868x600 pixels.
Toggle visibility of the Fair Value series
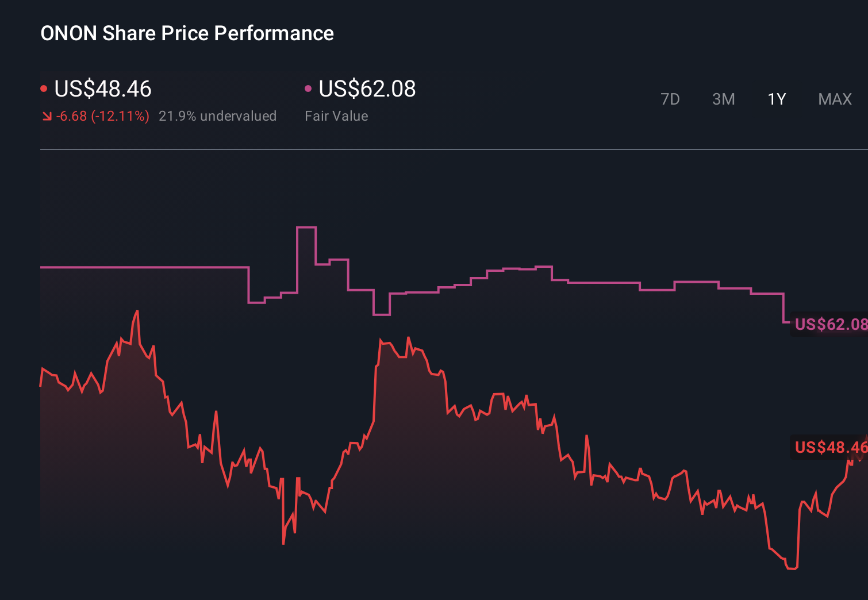click(x=309, y=87)
